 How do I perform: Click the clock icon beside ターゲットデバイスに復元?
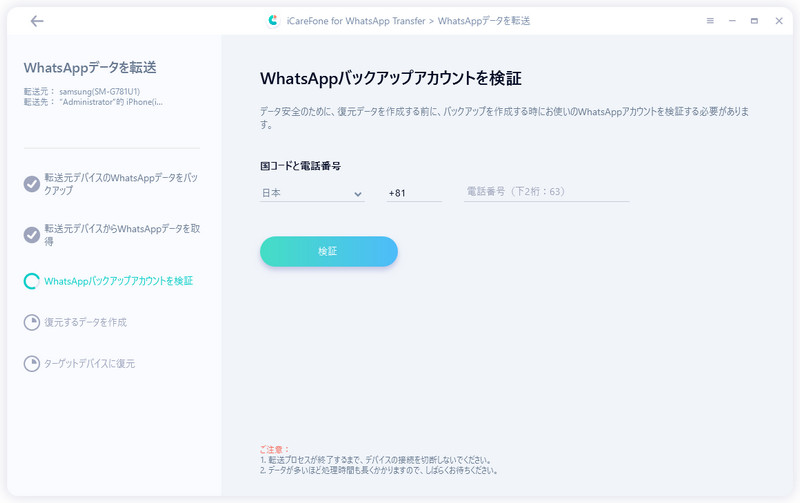point(32,364)
